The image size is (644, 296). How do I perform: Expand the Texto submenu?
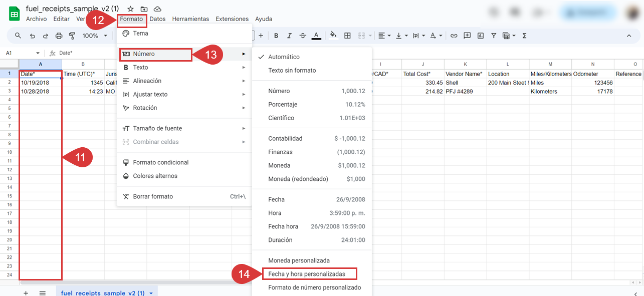184,67
